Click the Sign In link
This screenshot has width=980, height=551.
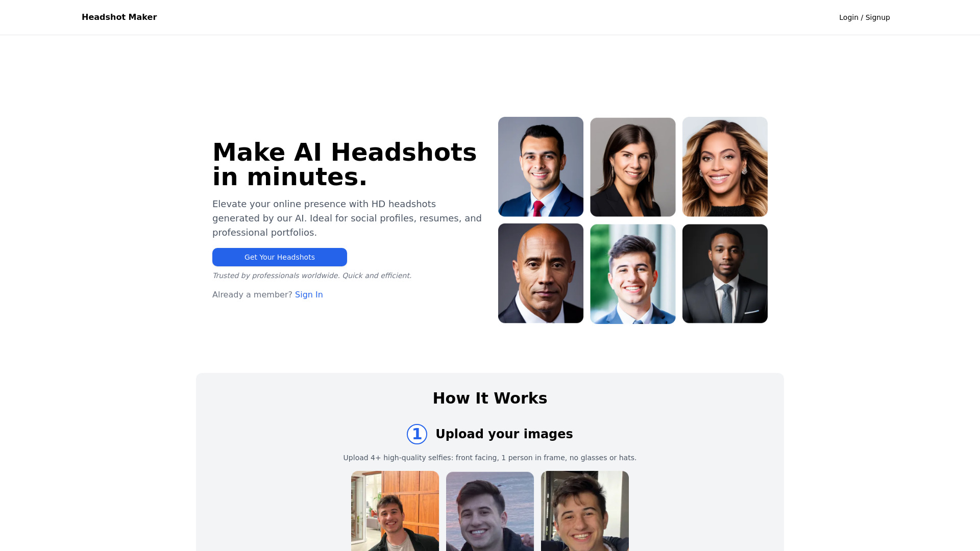tap(309, 295)
